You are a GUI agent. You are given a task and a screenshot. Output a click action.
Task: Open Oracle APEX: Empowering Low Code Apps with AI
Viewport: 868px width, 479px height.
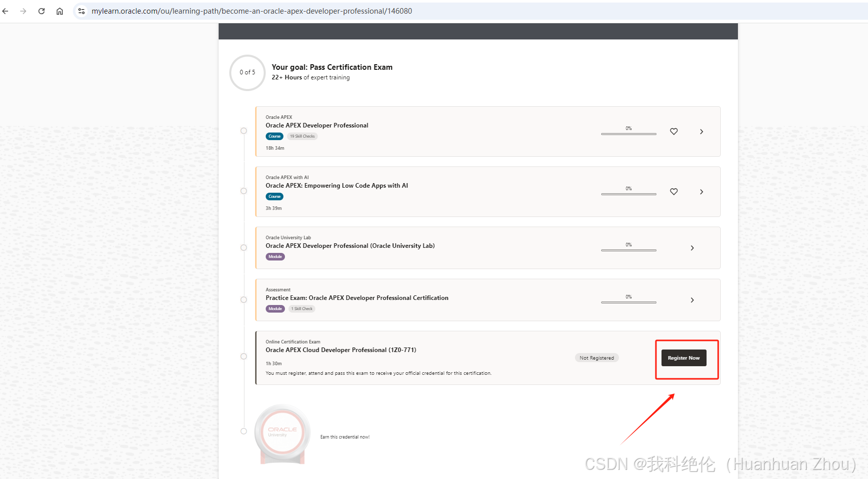(x=337, y=186)
